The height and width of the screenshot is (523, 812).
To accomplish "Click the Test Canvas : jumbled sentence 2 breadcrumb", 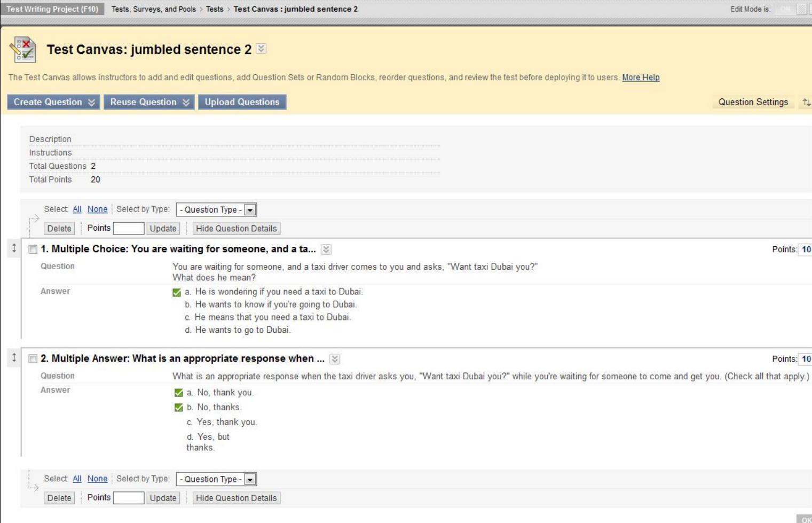I will [x=296, y=9].
